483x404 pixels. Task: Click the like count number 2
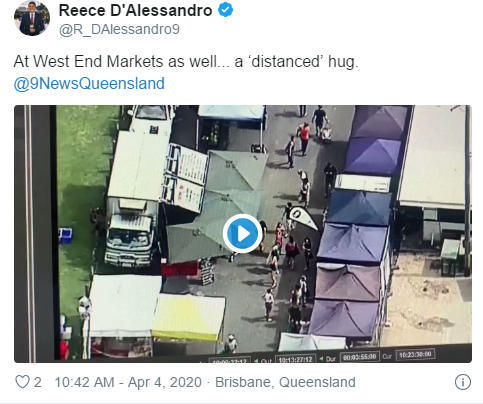38,382
